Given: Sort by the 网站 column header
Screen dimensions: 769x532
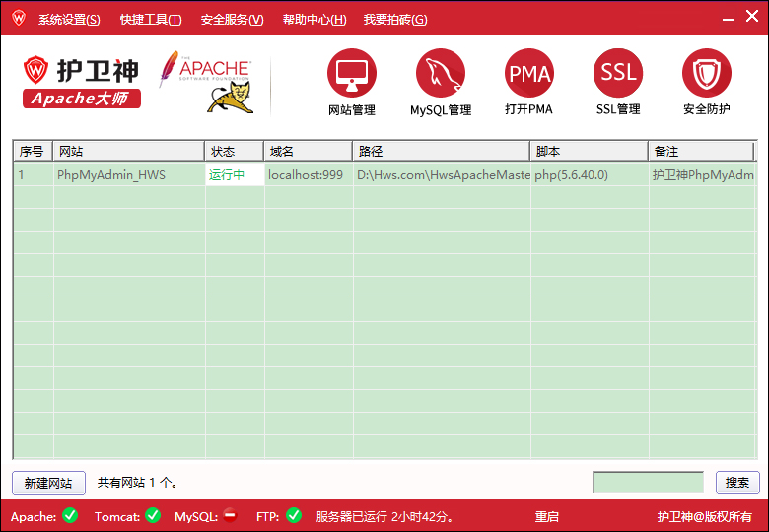Looking at the screenshot, I should tap(128, 151).
